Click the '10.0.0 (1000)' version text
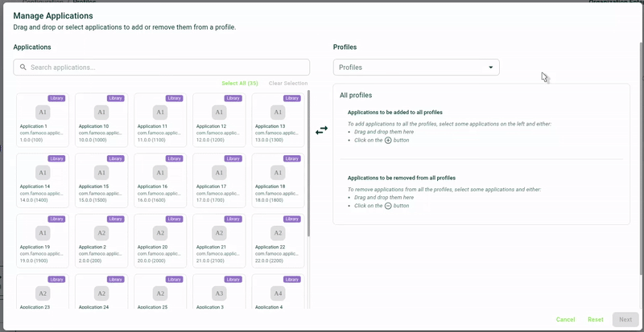Image resolution: width=644 pixels, height=332 pixels. (93, 140)
